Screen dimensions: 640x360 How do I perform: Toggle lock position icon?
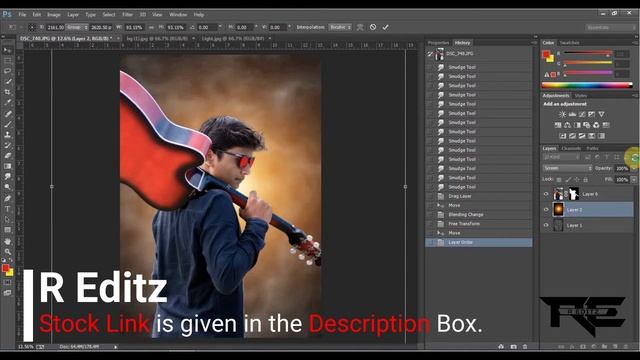coord(576,180)
